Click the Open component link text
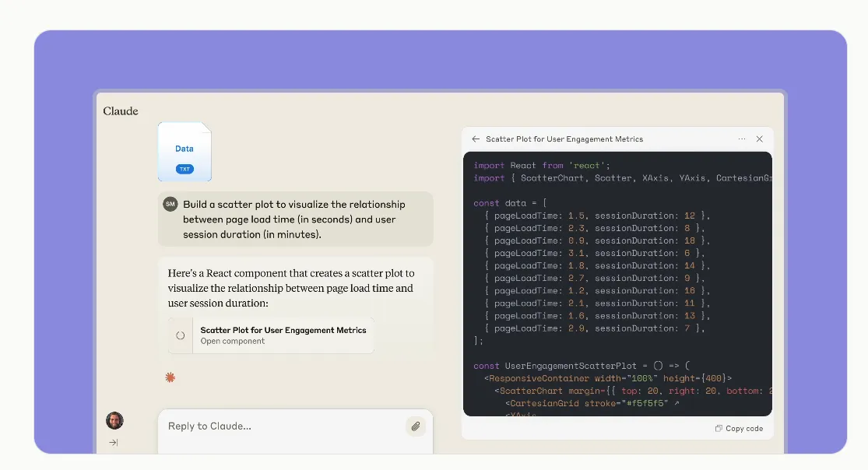The height and width of the screenshot is (470, 868). pyautogui.click(x=233, y=342)
